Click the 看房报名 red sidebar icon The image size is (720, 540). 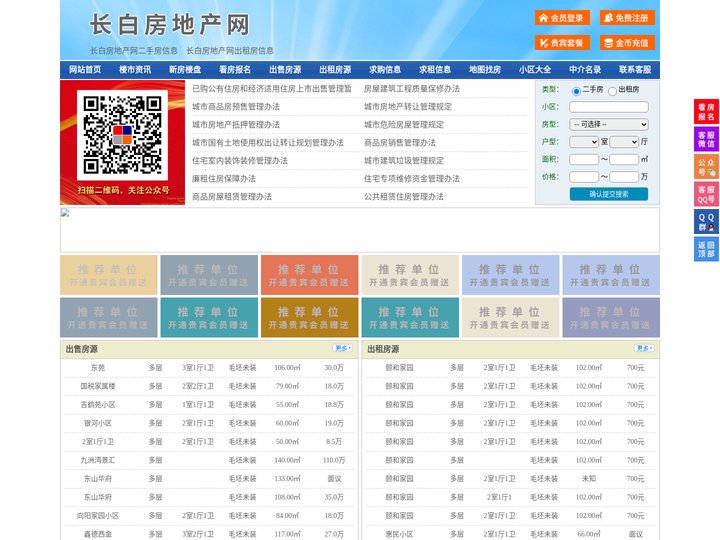click(706, 112)
